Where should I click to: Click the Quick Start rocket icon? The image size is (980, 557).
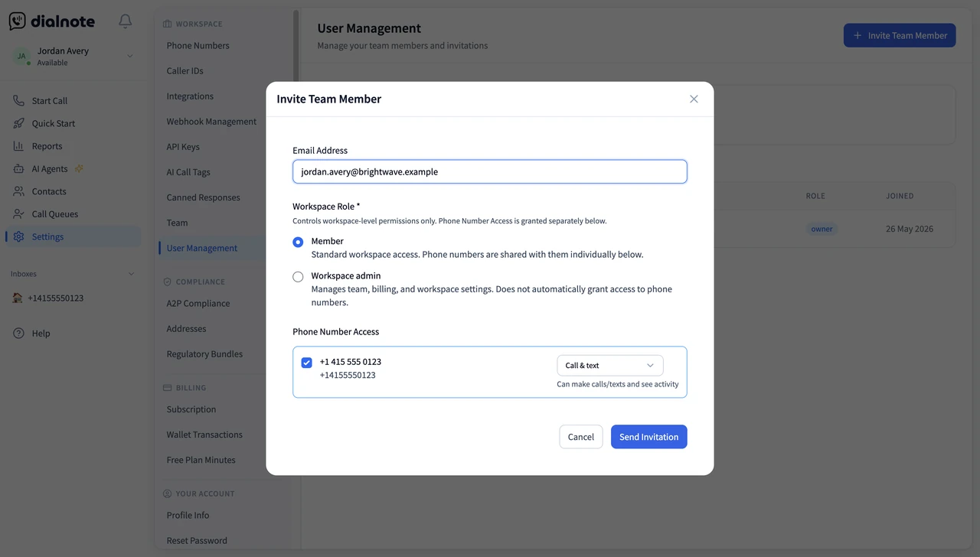[18, 123]
